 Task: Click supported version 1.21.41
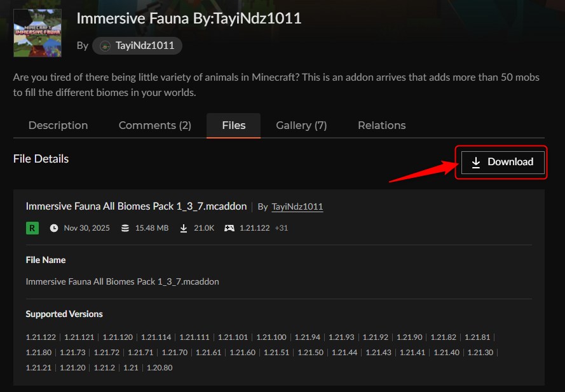pos(412,353)
